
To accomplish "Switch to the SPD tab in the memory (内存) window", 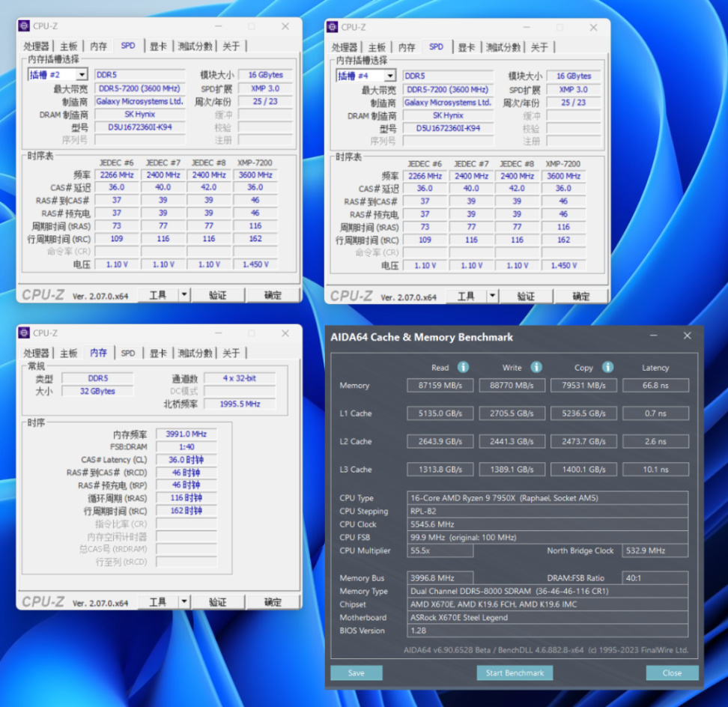I will pos(128,353).
